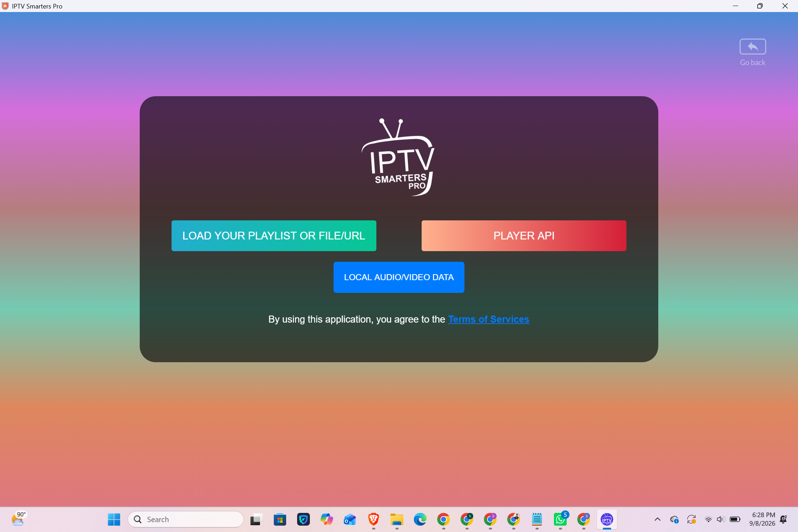Open Chrome with the 'h' profile badge

[x=467, y=519]
